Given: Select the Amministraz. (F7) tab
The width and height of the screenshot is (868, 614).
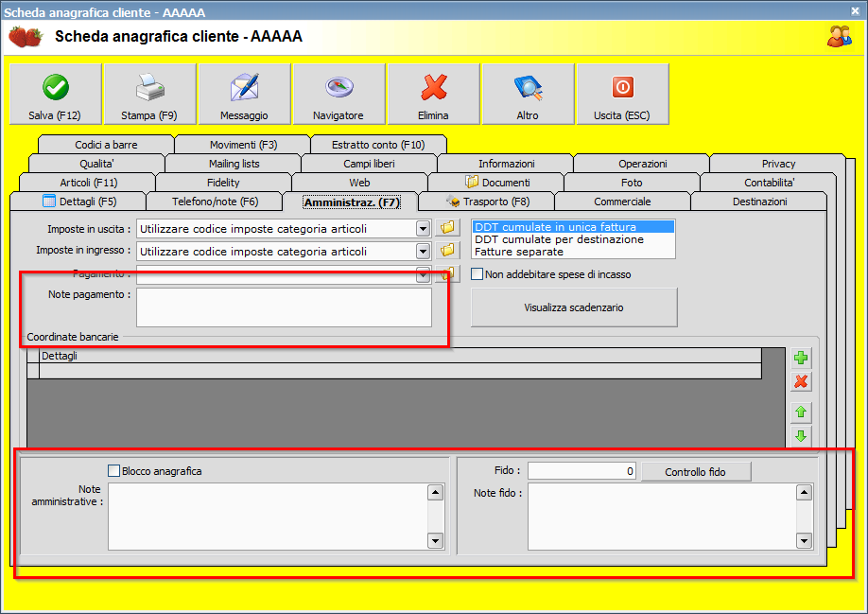Looking at the screenshot, I should 351,202.
